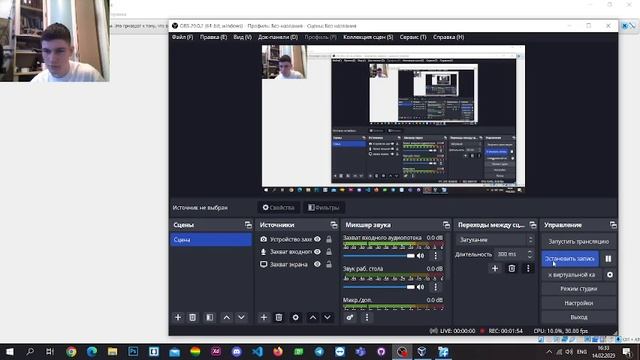Screen dimensions: 640x360
Task: Mute the Захват входного аудиопотока channel
Action: click(420, 256)
